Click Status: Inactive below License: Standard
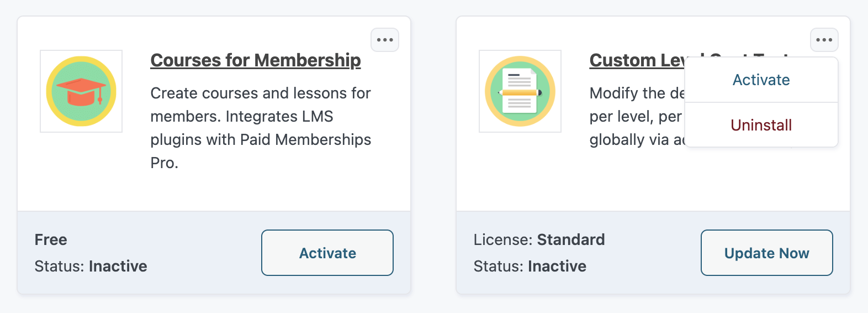This screenshot has height=313, width=868. 530,267
